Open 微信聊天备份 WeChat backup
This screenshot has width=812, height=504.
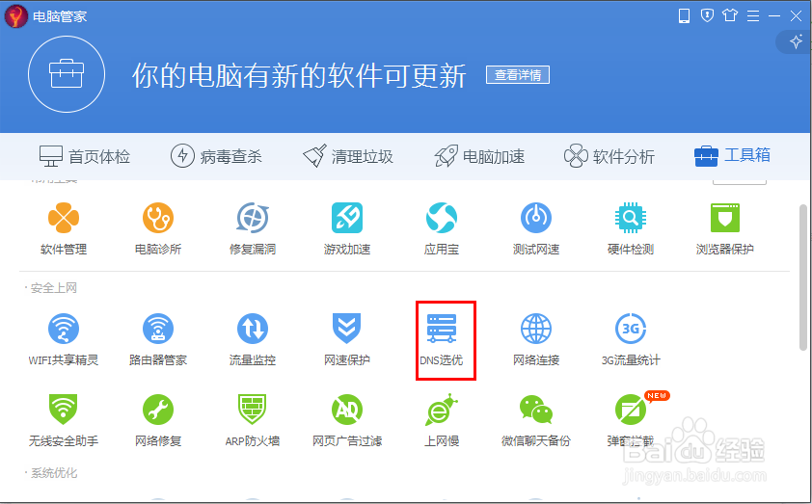536,420
